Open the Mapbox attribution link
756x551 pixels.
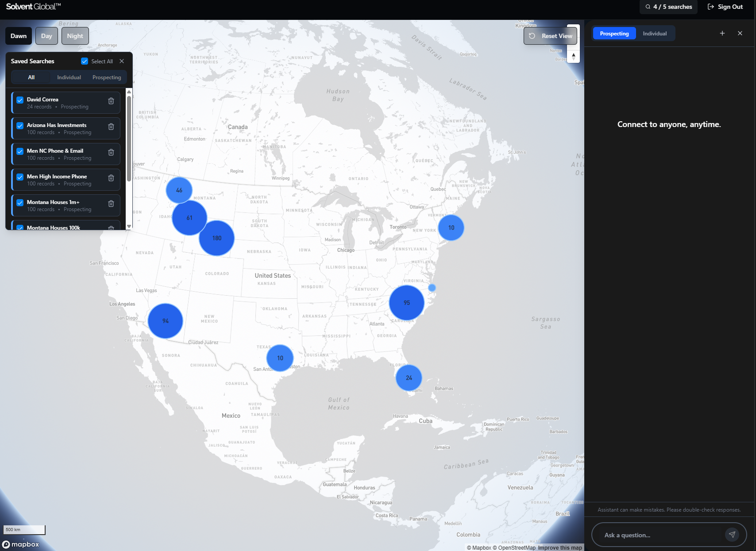pyautogui.click(x=479, y=547)
